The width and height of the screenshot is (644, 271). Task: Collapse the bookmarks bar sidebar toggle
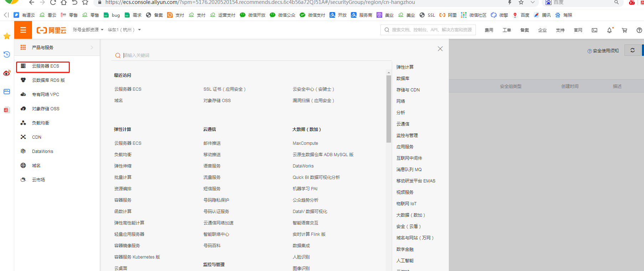coord(6,15)
